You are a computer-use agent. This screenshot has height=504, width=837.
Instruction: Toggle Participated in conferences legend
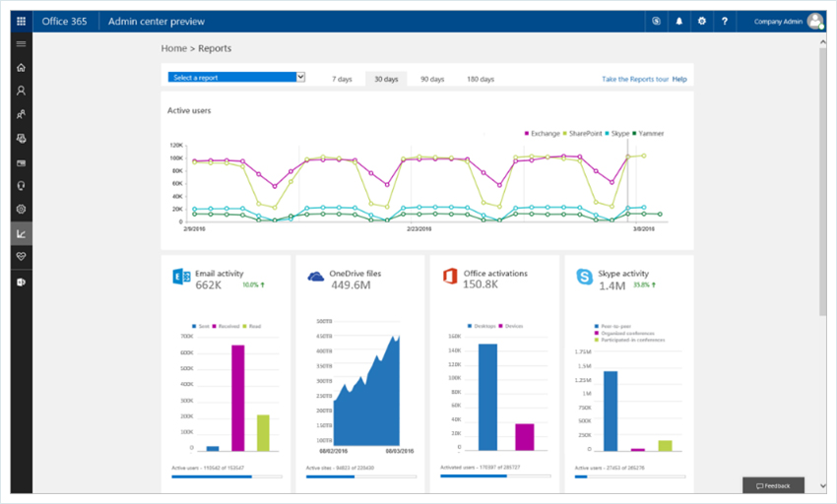[x=629, y=340]
